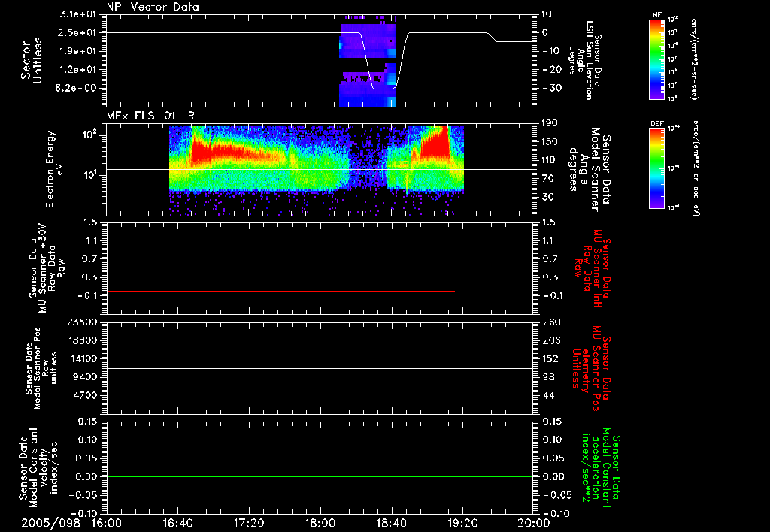Click the red line in the scanner position panel
The width and height of the screenshot is (770, 532).
(x=280, y=382)
